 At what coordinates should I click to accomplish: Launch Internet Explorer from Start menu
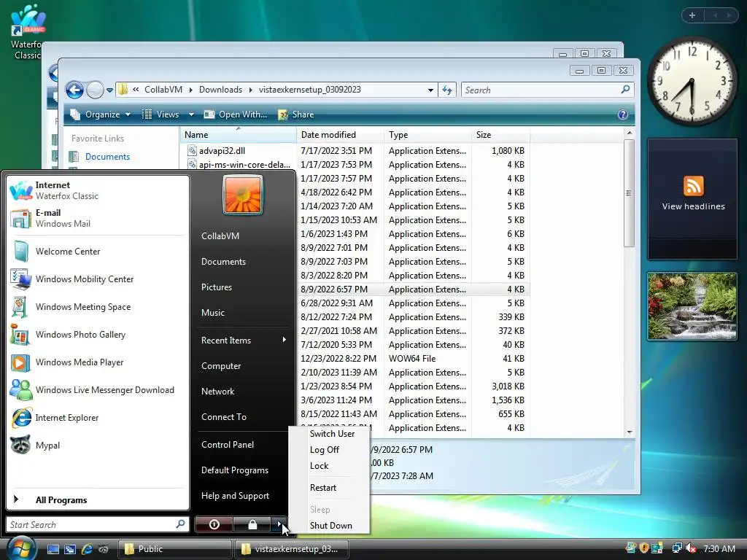(98, 418)
